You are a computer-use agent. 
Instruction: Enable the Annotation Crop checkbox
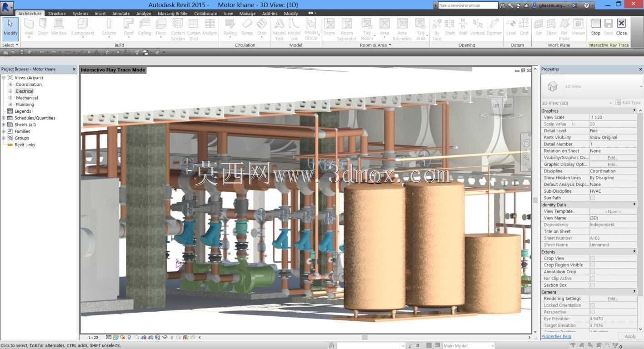point(592,272)
